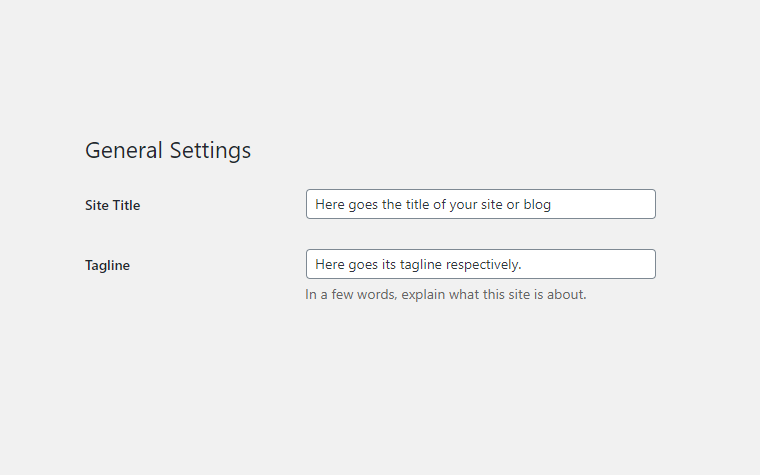Place cursor on word 'Here' in Site Title
Screen dimensions: 760x475
point(329,204)
